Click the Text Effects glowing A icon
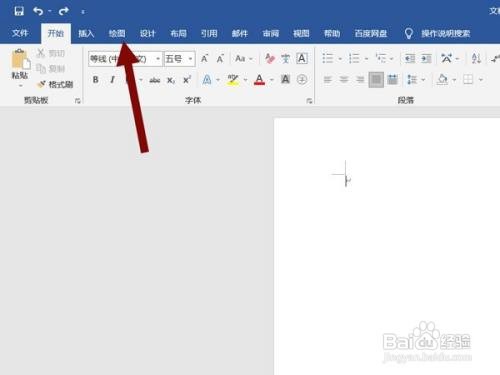This screenshot has height=375, width=500. click(207, 80)
